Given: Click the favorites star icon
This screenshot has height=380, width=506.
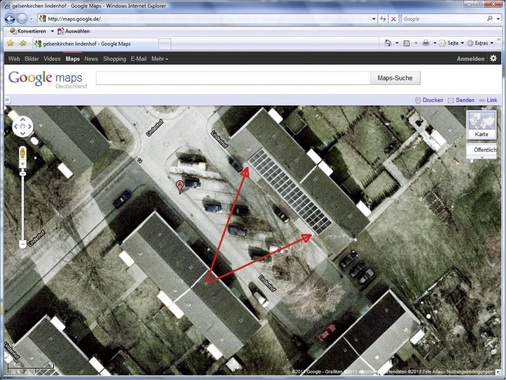Looking at the screenshot, I should [10, 43].
